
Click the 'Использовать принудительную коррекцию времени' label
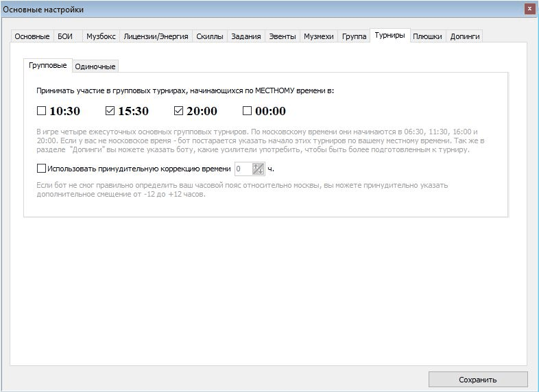click(139, 169)
